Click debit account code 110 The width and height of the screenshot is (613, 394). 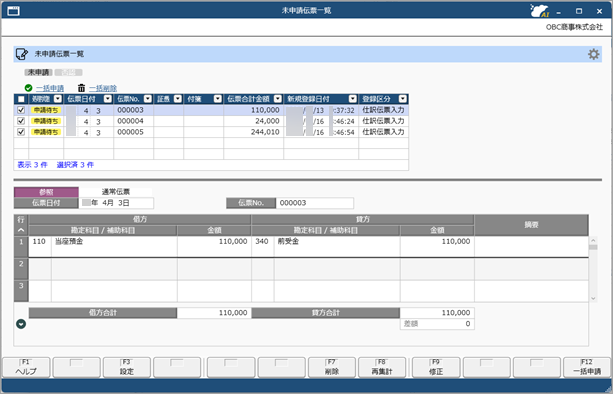39,242
